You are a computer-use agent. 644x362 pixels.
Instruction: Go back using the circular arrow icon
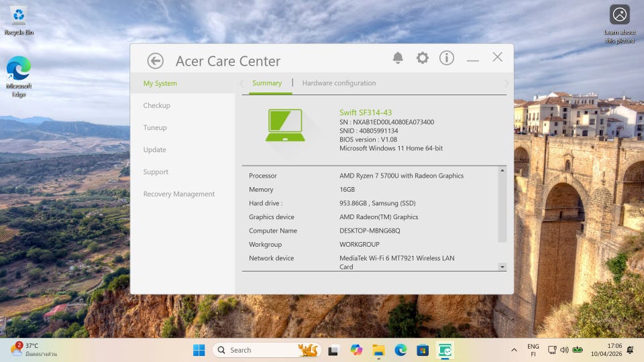(x=155, y=61)
